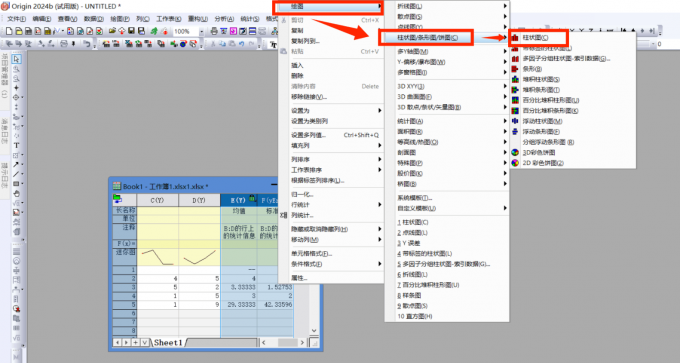The image size is (680, 363).
Task: Select the Text tool in left toolbar
Action: (16, 146)
